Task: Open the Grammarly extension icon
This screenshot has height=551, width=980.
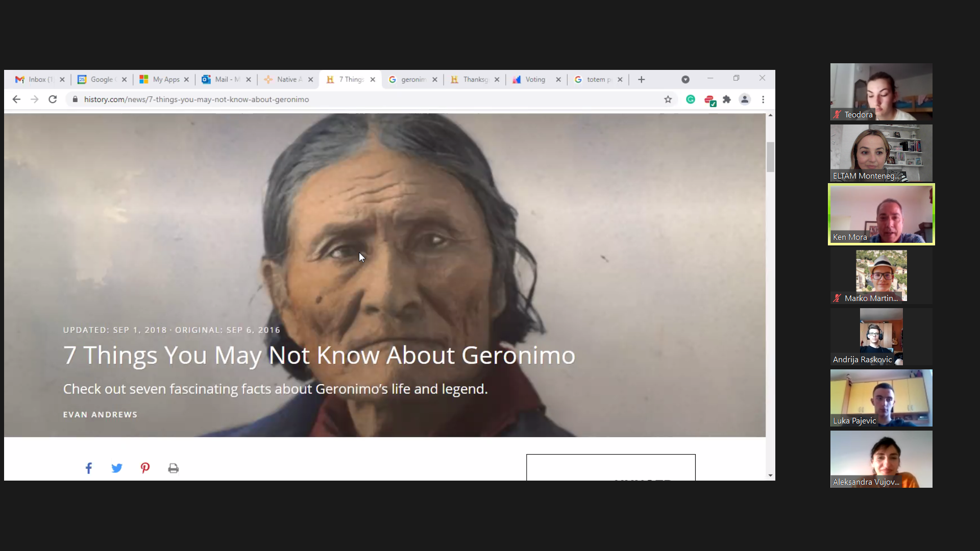Action: [691, 99]
